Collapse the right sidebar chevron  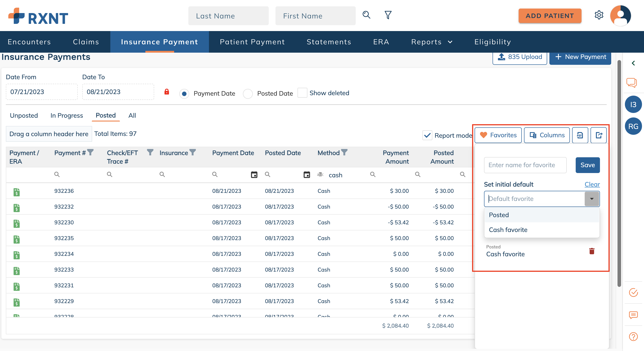tap(633, 63)
